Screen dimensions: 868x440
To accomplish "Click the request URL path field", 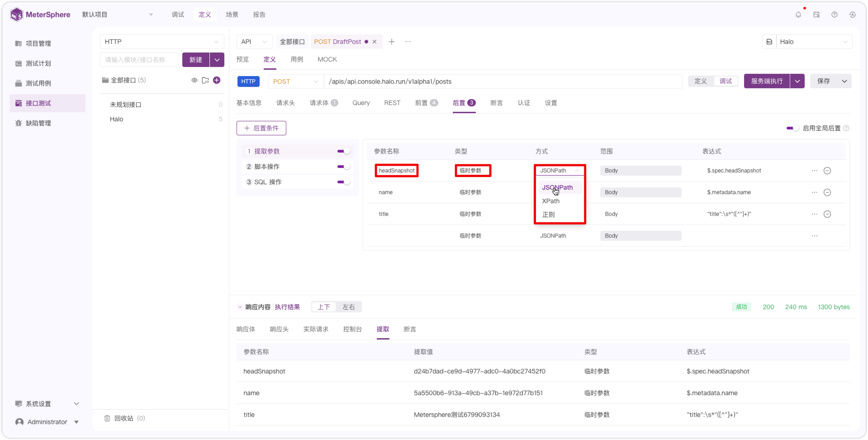I will 503,81.
